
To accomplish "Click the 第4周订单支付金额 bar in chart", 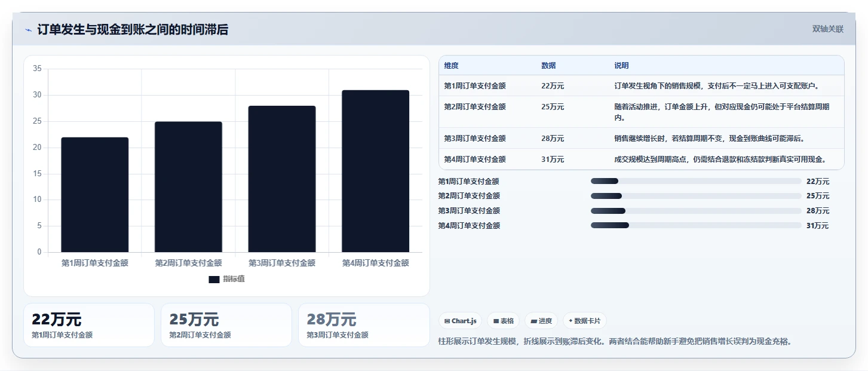I will point(375,171).
